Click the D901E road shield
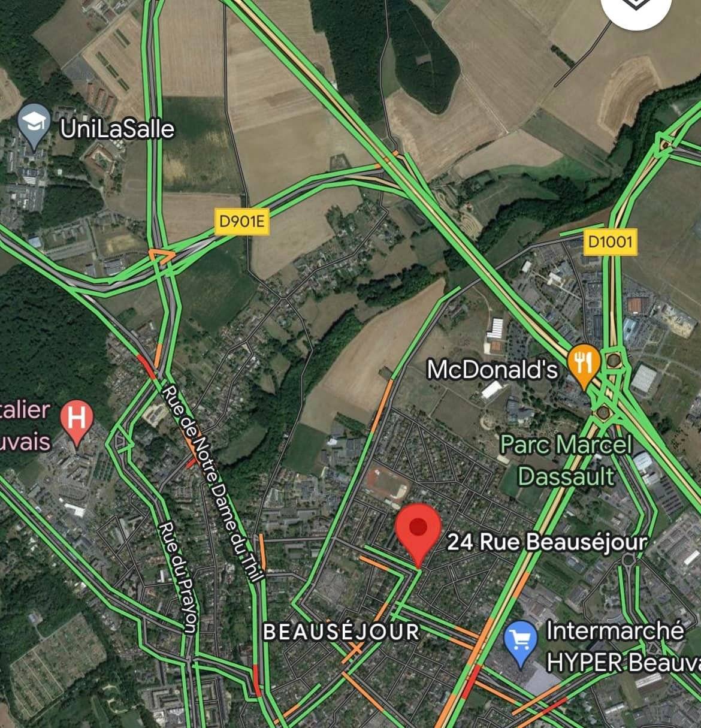 pos(241,222)
